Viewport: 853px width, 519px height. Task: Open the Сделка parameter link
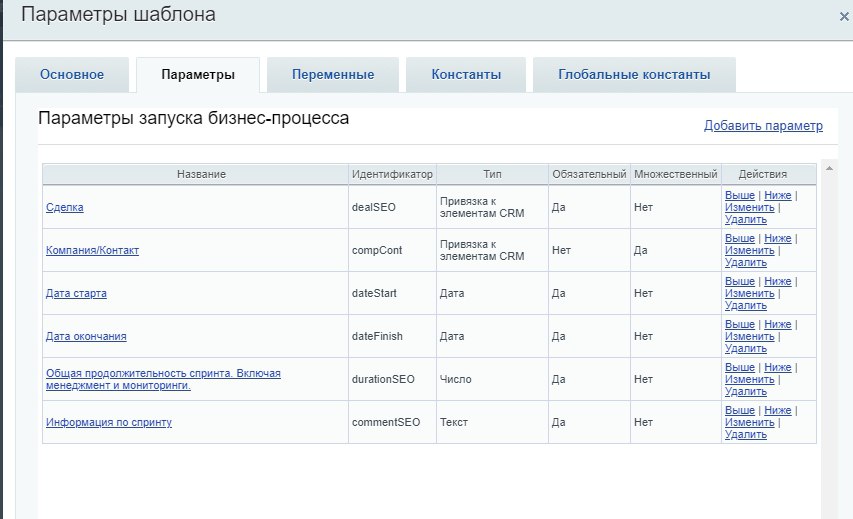tap(64, 207)
